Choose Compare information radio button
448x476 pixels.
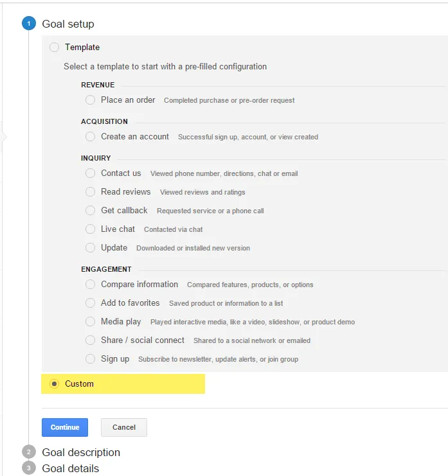(90, 285)
